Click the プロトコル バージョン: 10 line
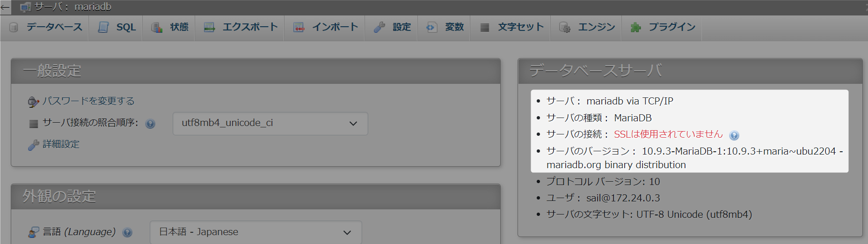The height and width of the screenshot is (244, 868). pos(603,181)
